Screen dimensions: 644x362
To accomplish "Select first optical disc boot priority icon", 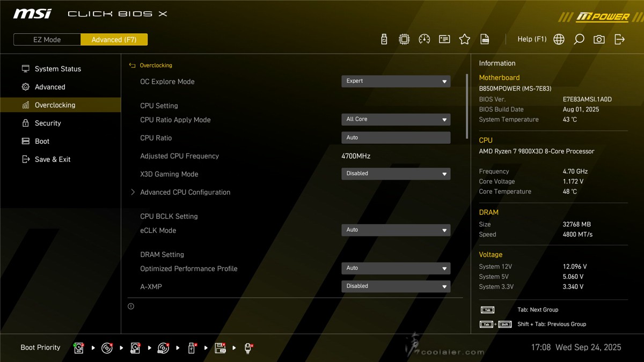I will pos(107,348).
